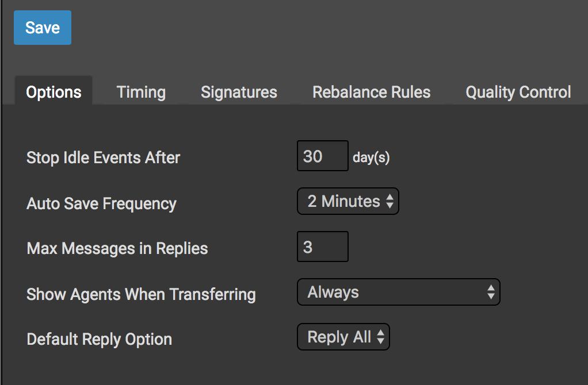Click the day(s) unit text
The image size is (588, 385).
click(371, 157)
